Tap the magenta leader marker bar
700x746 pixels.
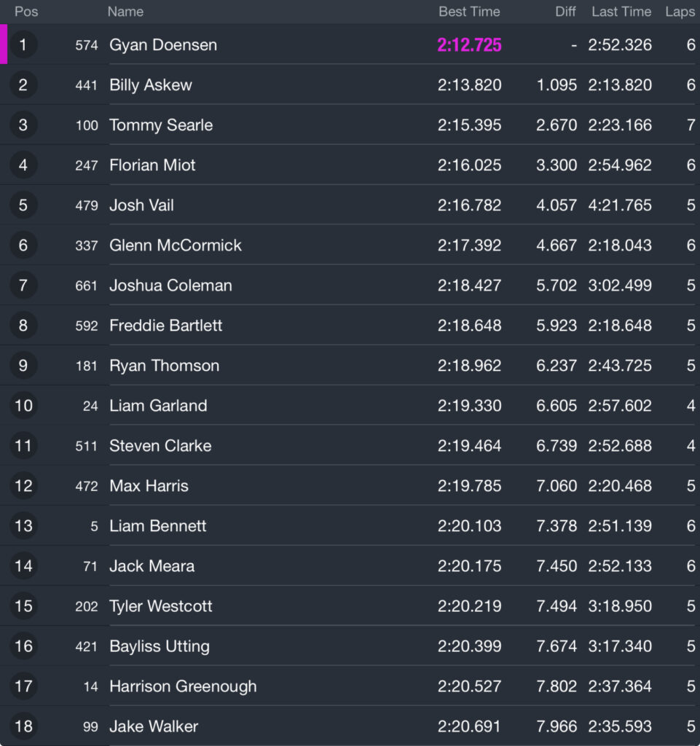(x=4, y=44)
